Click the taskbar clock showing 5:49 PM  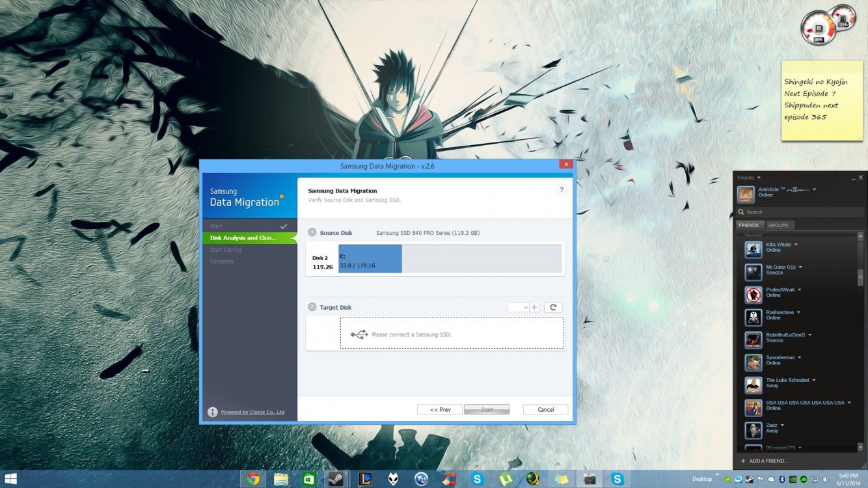click(x=848, y=479)
